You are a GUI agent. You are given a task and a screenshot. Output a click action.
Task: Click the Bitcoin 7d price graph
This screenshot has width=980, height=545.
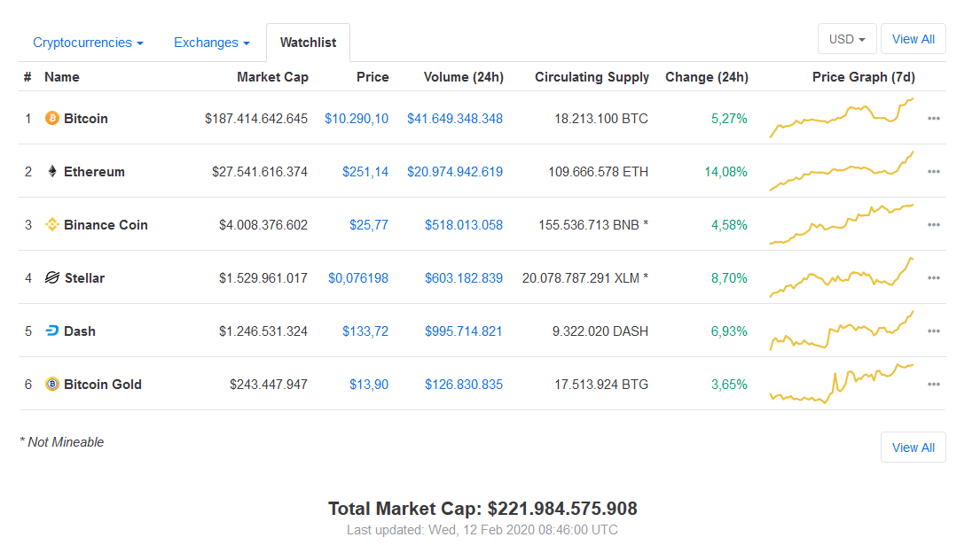(842, 118)
